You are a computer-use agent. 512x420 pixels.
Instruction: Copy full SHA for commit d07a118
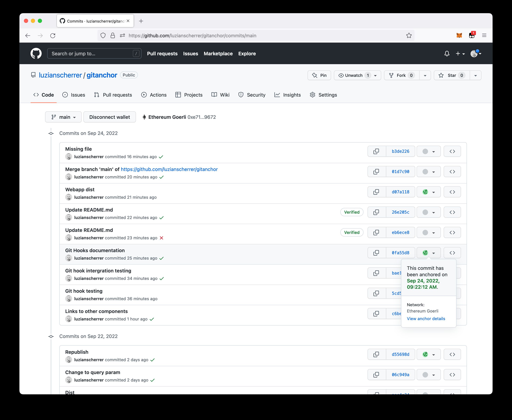[377, 192]
